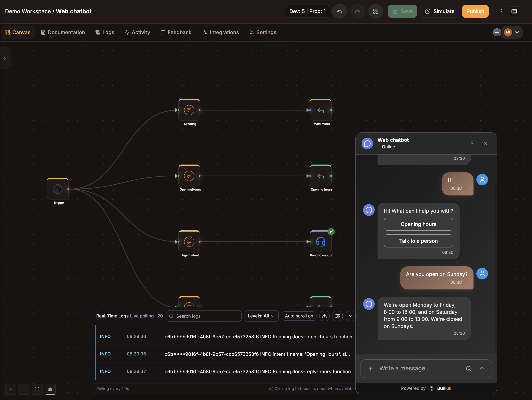This screenshot has width=532, height=400.
Task: Click the AM user avatar
Action: click(x=508, y=32)
